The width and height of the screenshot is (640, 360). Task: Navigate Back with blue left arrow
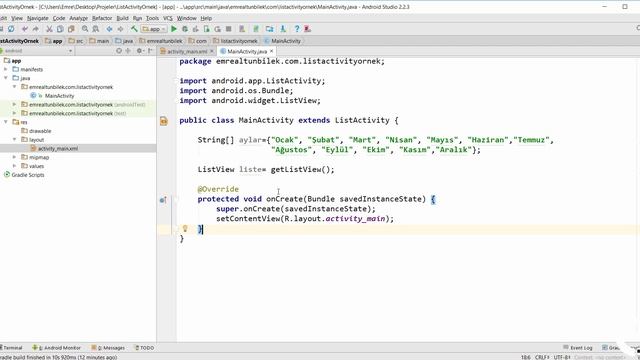(109, 29)
